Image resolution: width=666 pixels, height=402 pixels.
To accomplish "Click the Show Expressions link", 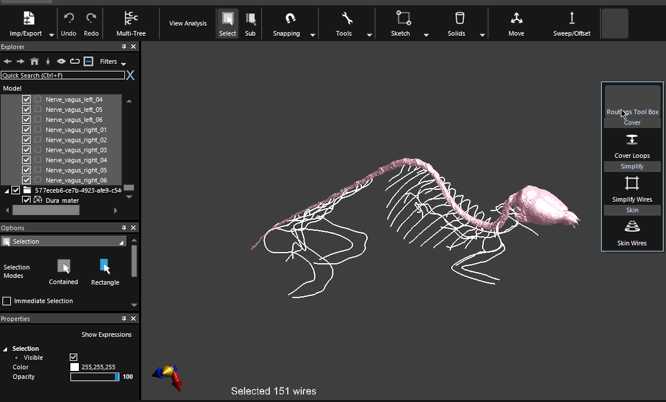I will click(x=106, y=335).
